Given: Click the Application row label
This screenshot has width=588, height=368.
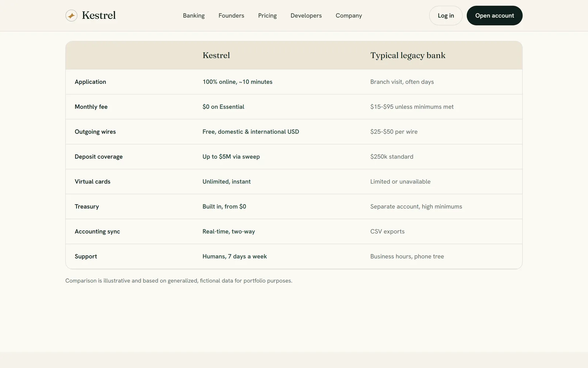Looking at the screenshot, I should [90, 82].
